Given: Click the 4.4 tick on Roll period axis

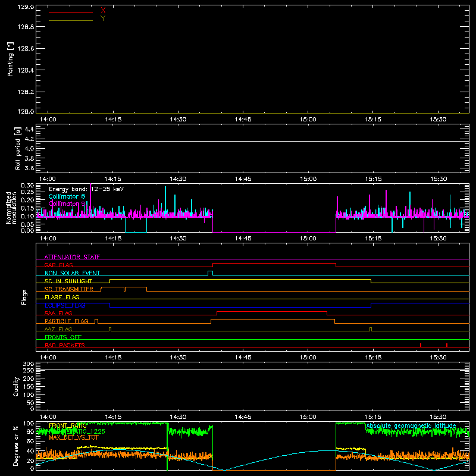Looking at the screenshot, I should click(x=29, y=129).
